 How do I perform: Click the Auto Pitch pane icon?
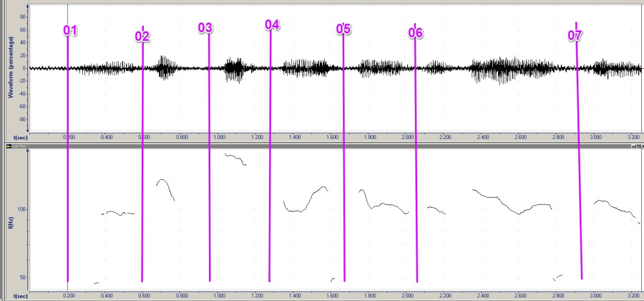(x=9, y=146)
